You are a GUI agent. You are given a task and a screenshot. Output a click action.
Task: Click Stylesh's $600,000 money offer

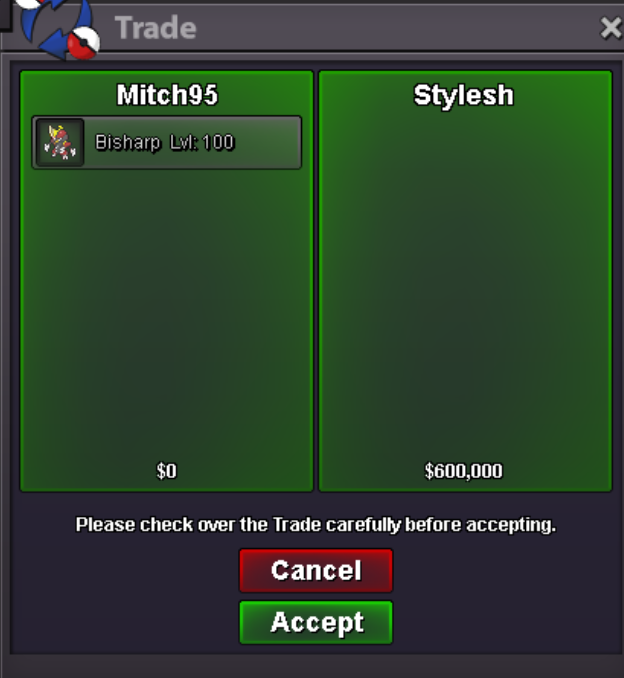[464, 471]
